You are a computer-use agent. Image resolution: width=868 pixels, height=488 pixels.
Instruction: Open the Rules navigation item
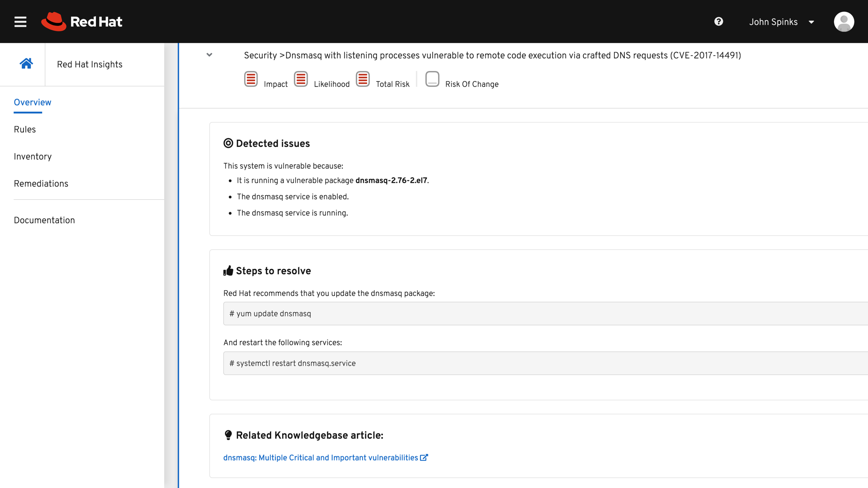point(25,130)
